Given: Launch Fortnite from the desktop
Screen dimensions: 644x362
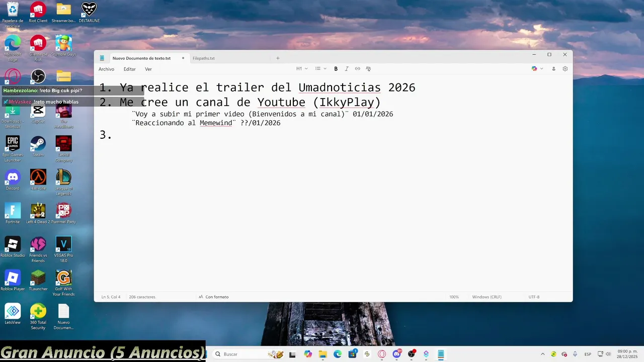Looking at the screenshot, I should tap(13, 214).
